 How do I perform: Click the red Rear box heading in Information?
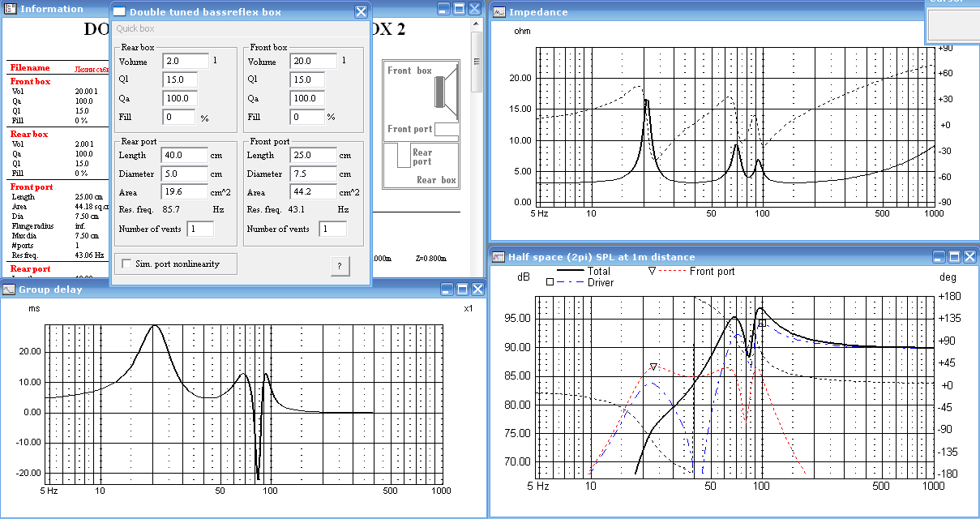click(x=29, y=135)
